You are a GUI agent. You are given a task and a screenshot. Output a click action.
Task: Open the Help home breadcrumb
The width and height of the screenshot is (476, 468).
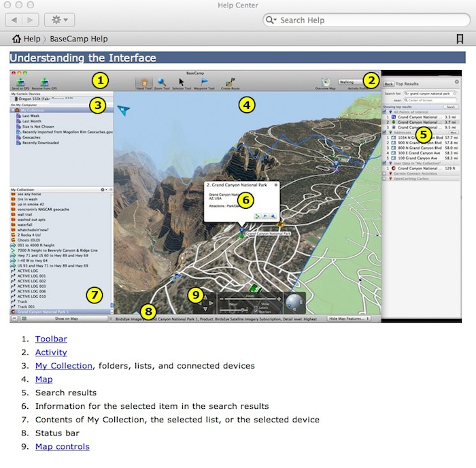[x=26, y=39]
